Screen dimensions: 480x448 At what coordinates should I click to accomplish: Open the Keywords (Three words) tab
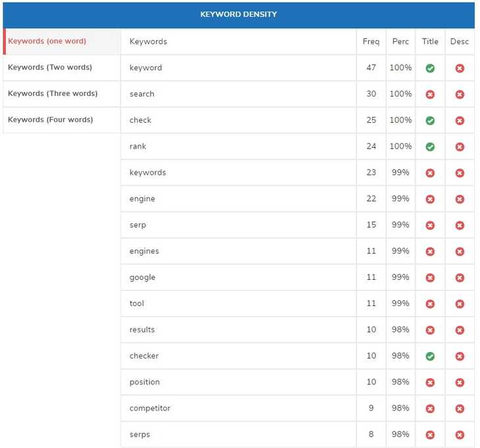click(62, 93)
